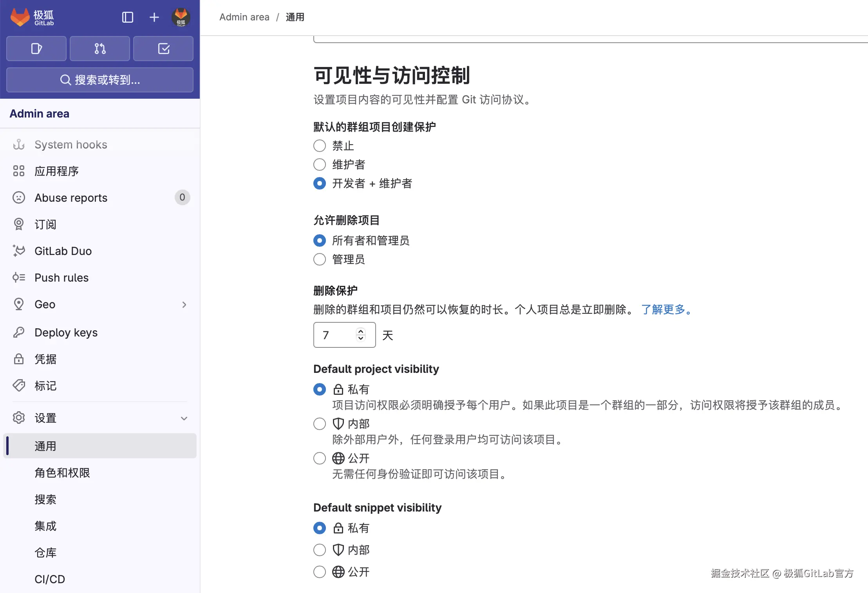The width and height of the screenshot is (868, 593).
Task: Go to CI/CD settings
Action: tap(50, 579)
